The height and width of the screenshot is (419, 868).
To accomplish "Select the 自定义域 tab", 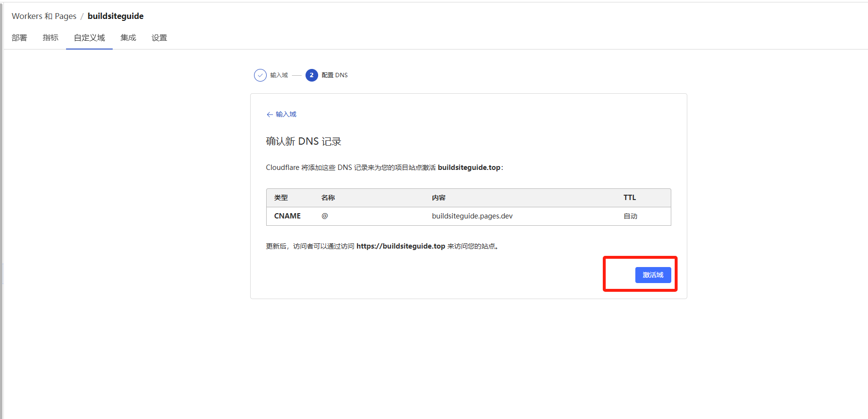I will pos(89,38).
